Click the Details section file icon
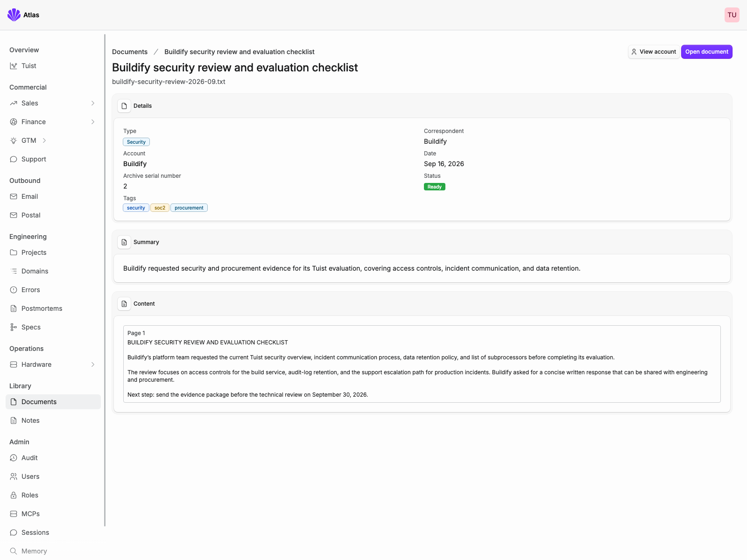The width and height of the screenshot is (747, 560). click(x=124, y=106)
